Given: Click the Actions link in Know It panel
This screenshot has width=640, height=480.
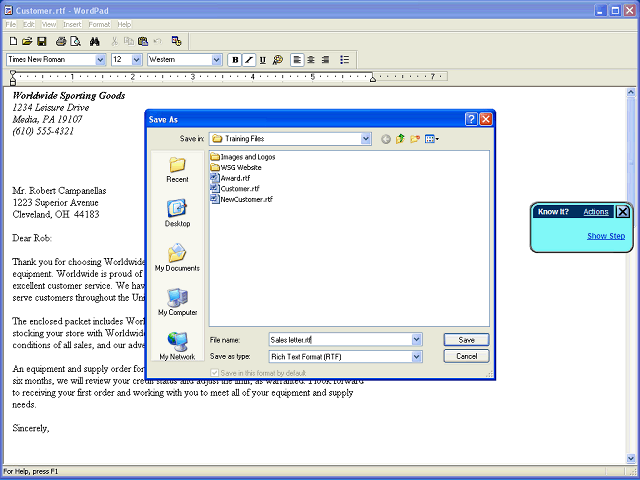Looking at the screenshot, I should 596,211.
